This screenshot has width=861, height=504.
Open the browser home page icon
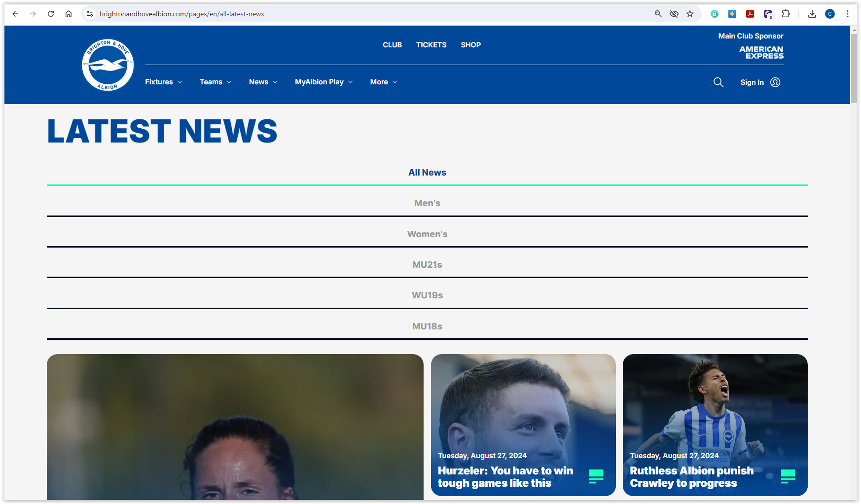(x=69, y=14)
